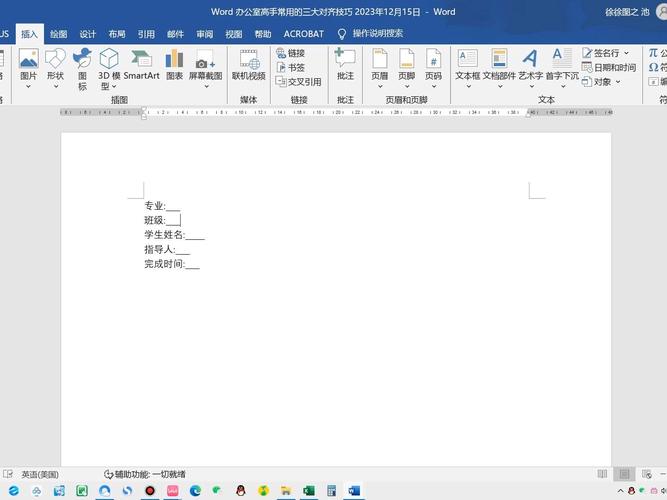Click the 辅助功能 accessibility status indicator
Screen dimensions: 667x500
coord(145,474)
